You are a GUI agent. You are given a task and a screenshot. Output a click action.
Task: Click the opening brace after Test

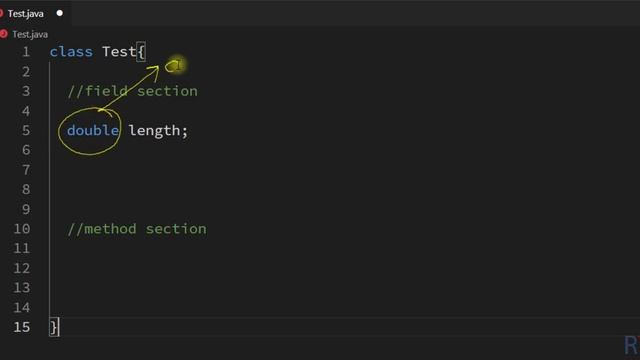141,52
